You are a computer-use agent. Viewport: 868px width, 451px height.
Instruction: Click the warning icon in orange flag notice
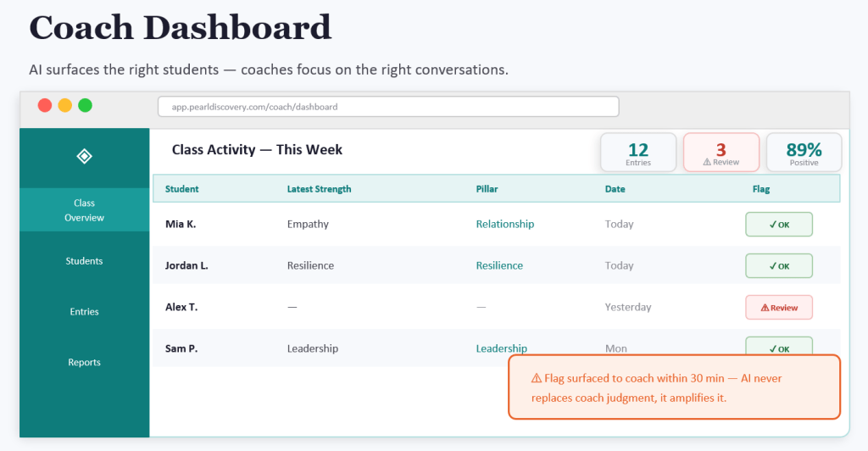pyautogui.click(x=536, y=378)
